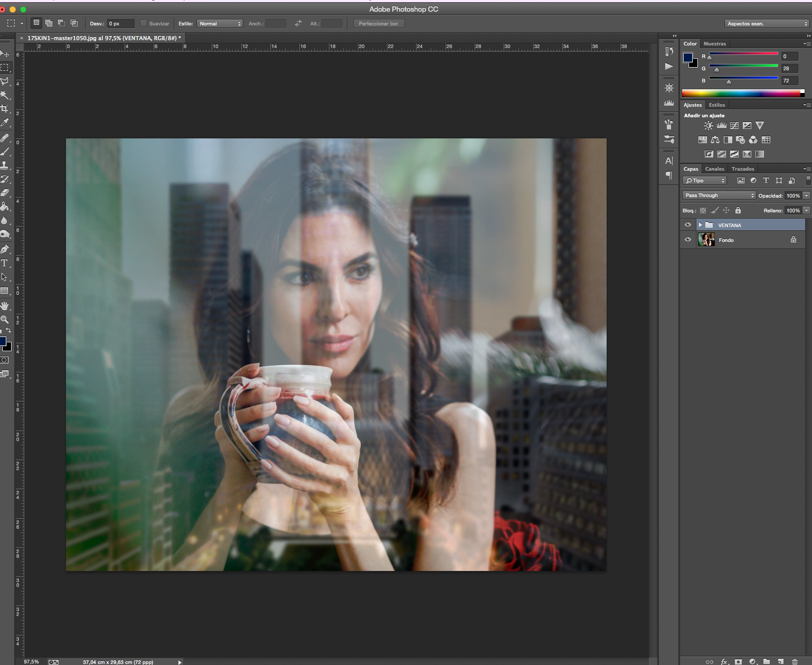Swap width and height values icon

pos(298,23)
